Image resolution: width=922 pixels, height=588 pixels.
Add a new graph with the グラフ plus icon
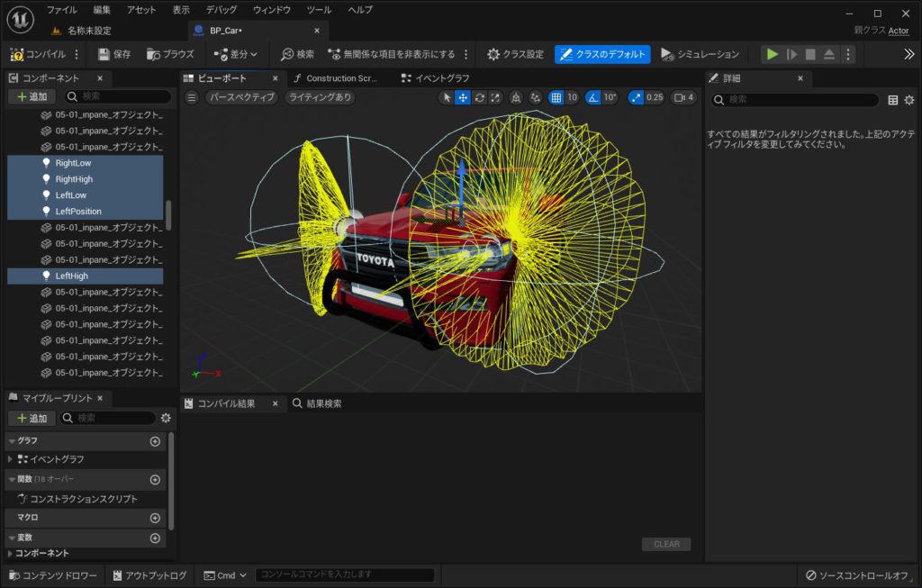[x=155, y=441]
